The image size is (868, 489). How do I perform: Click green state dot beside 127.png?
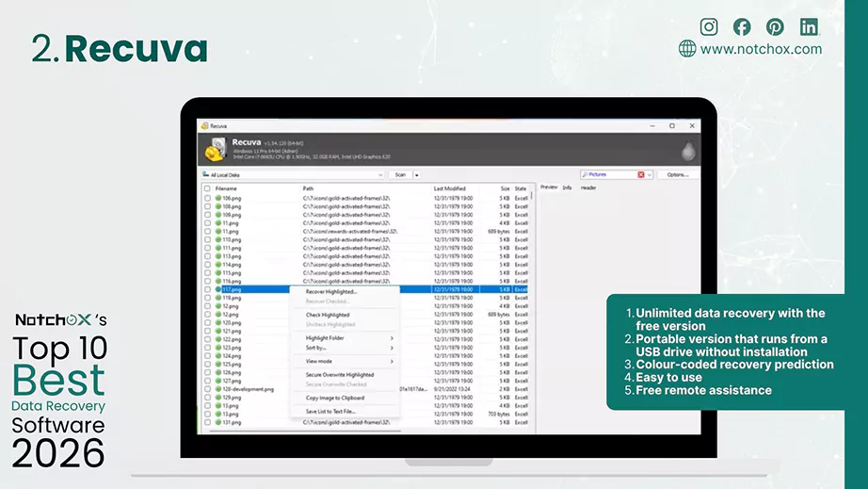218,381
